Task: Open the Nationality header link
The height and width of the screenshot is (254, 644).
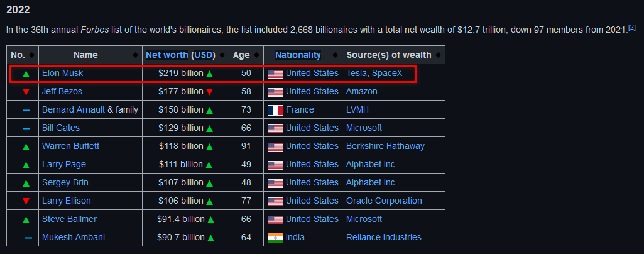Action: pos(298,55)
